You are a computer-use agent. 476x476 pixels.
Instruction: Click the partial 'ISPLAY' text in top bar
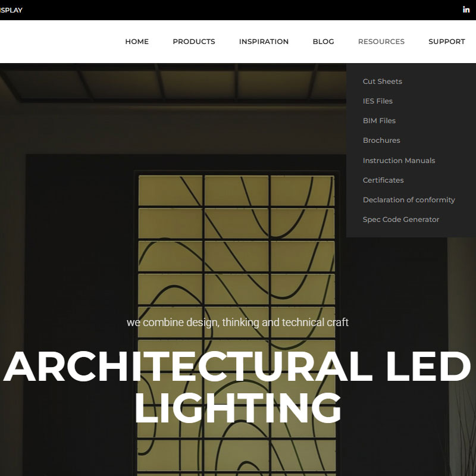[11, 10]
